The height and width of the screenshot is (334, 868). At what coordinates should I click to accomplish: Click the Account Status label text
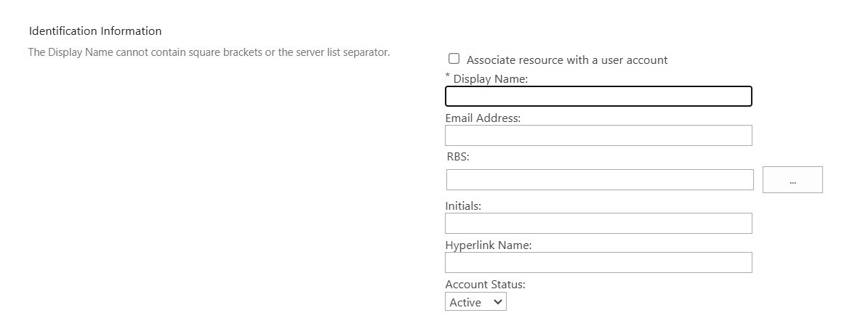click(485, 285)
